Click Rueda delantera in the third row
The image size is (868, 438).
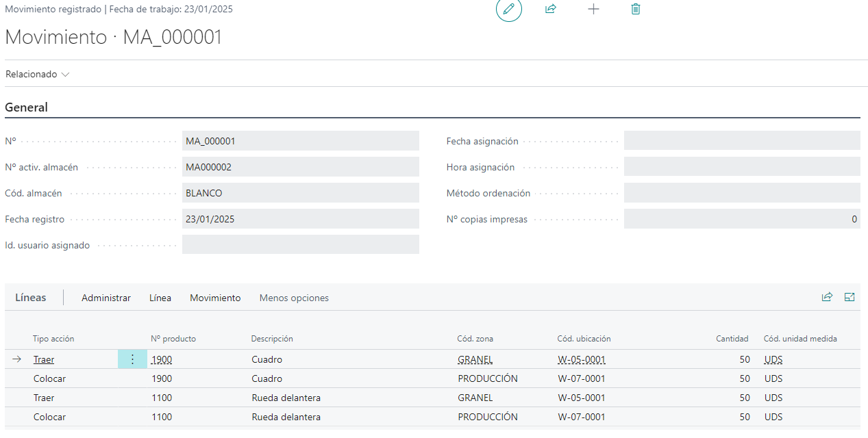[286, 398]
